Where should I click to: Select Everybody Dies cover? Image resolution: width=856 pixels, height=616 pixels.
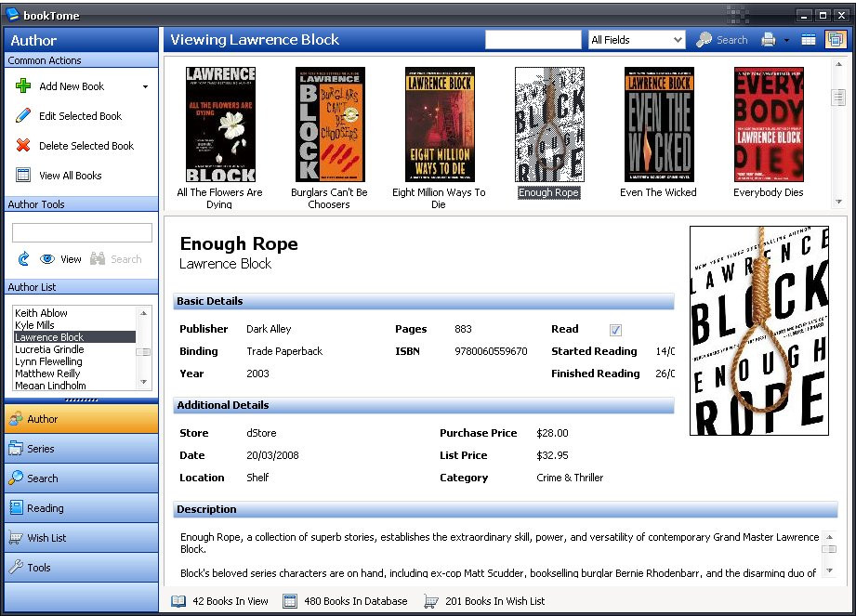coord(769,125)
